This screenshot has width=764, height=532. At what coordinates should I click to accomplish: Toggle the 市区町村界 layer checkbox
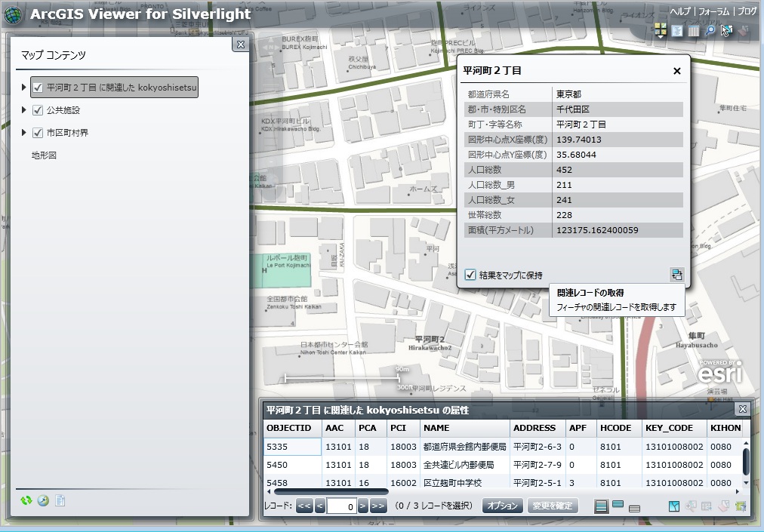[x=38, y=133]
